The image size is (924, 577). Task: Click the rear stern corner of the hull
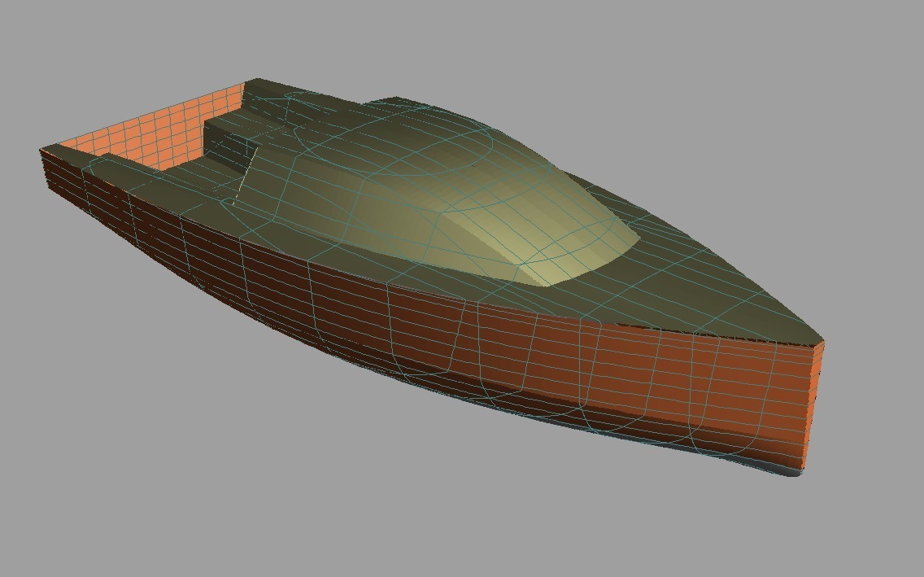tap(45, 151)
